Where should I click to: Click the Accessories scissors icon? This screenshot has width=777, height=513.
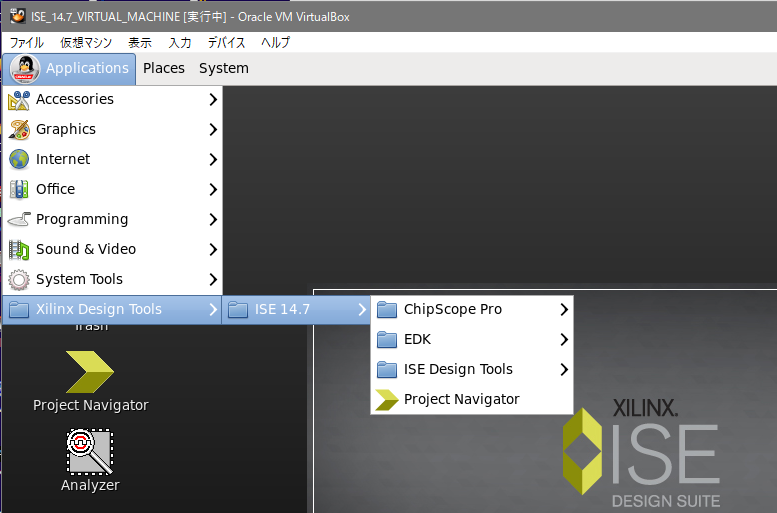(19, 100)
